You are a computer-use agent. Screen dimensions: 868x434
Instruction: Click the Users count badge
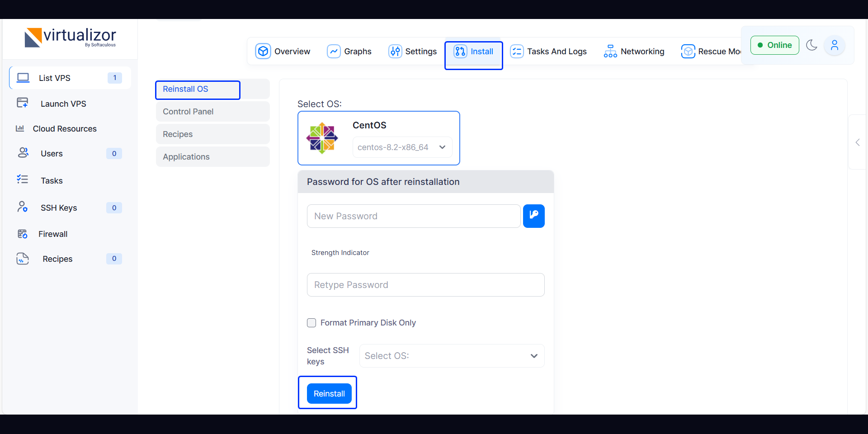point(114,153)
